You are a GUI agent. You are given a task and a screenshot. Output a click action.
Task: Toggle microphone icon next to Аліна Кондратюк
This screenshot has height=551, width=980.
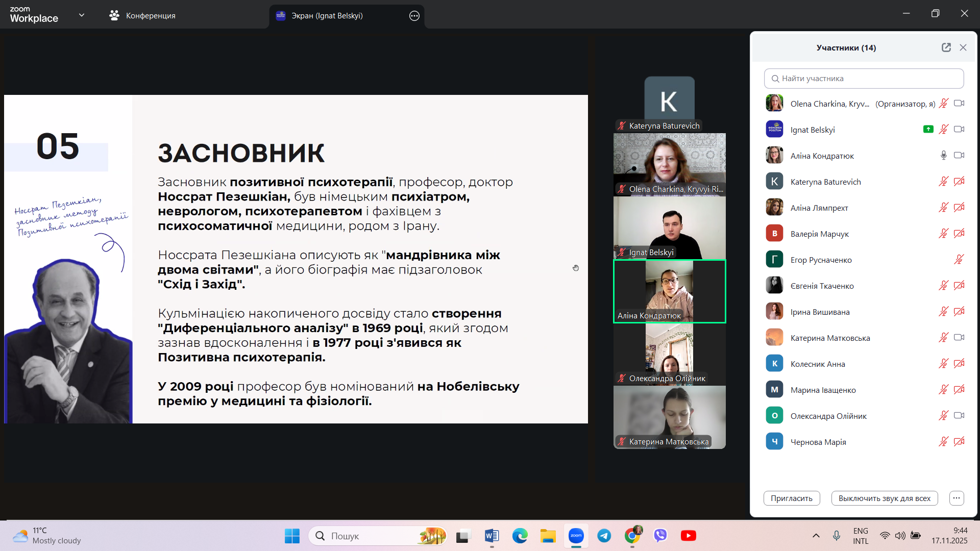943,156
